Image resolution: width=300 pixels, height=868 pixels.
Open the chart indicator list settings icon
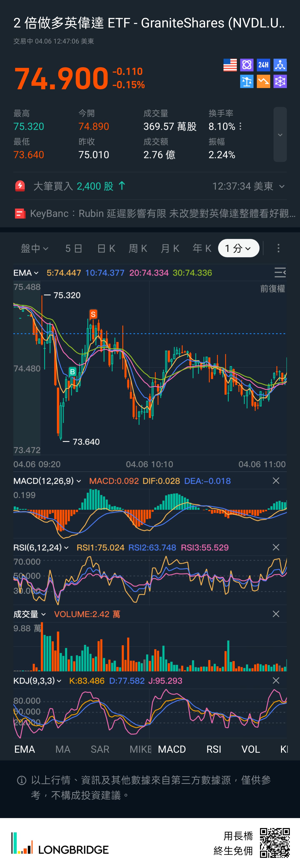(280, 273)
